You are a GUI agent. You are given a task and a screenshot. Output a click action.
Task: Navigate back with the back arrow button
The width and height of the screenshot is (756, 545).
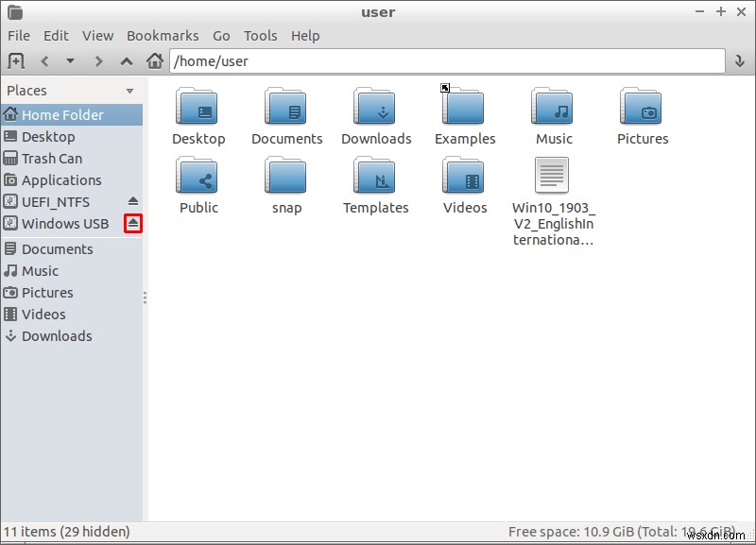point(43,60)
